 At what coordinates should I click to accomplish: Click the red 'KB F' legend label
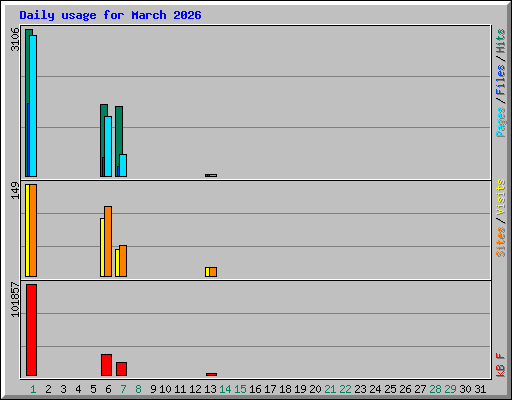click(x=500, y=365)
